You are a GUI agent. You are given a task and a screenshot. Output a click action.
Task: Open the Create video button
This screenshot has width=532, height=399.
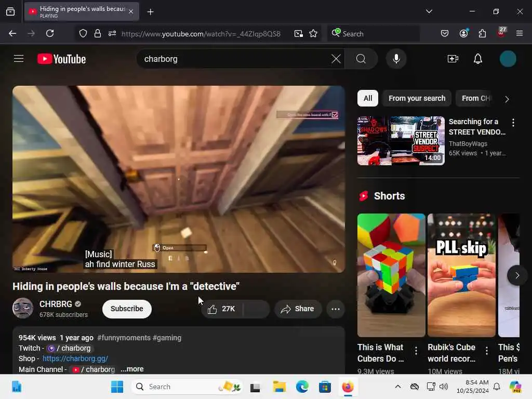pyautogui.click(x=453, y=59)
